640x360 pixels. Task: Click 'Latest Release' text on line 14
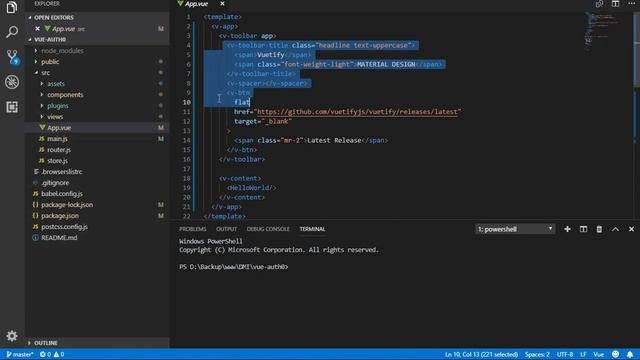[x=334, y=140]
